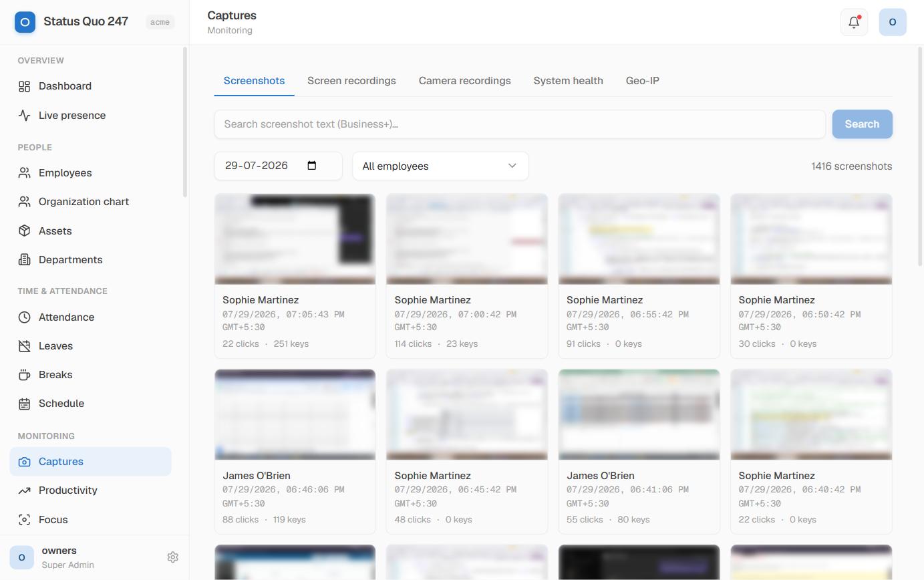Click the Search button
The height and width of the screenshot is (580, 924).
[862, 124]
